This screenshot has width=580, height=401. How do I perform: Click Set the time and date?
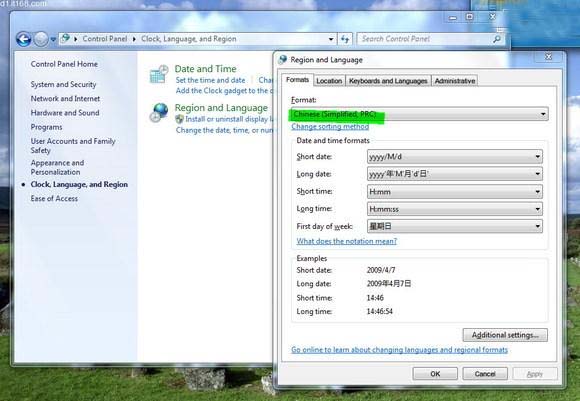pyautogui.click(x=210, y=80)
